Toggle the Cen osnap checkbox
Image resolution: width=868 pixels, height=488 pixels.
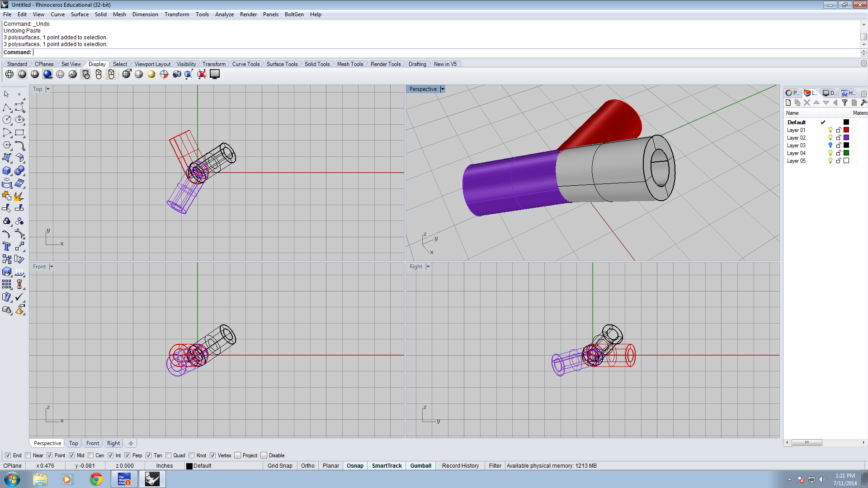click(x=91, y=455)
